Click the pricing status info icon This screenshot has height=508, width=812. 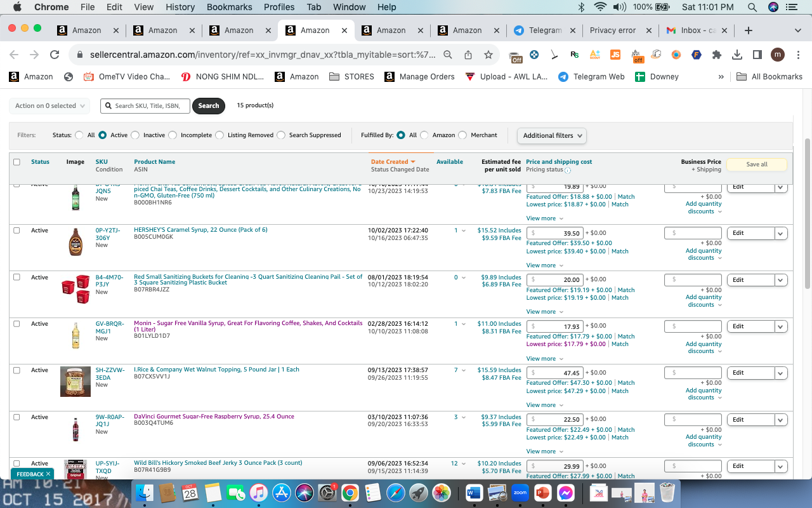coord(568,170)
